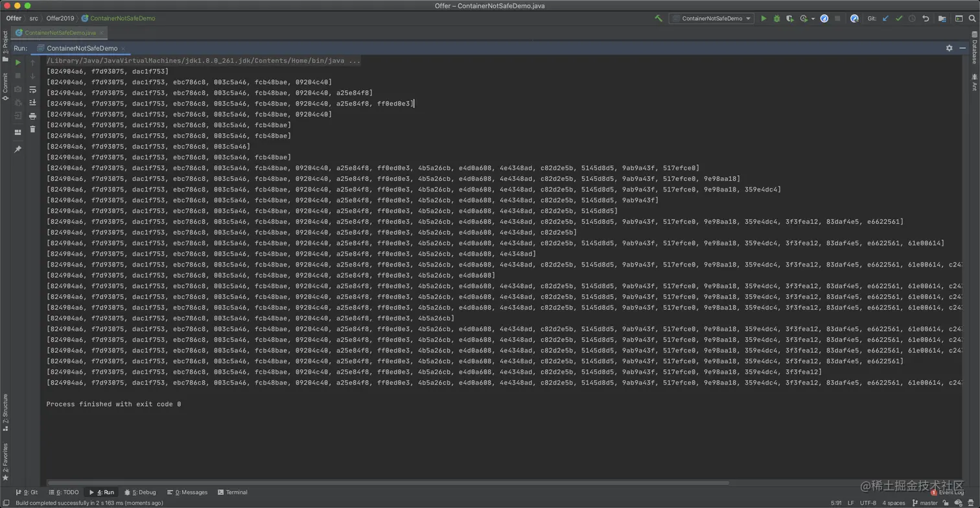
Task: Change line separator LF in status bar
Action: coord(851,503)
